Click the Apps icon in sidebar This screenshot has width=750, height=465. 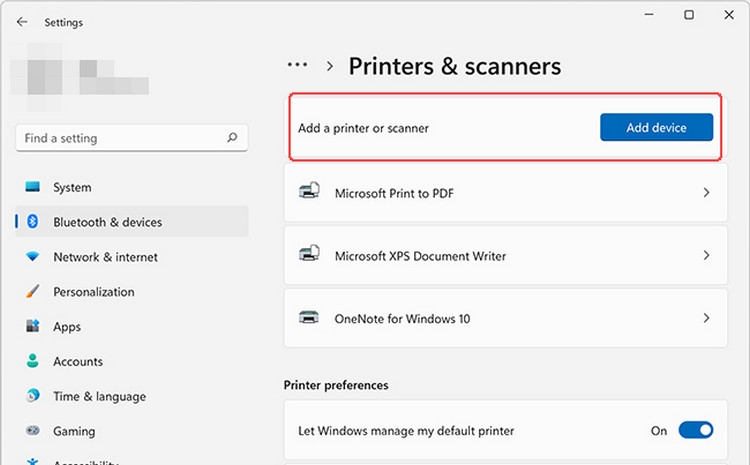(x=33, y=326)
